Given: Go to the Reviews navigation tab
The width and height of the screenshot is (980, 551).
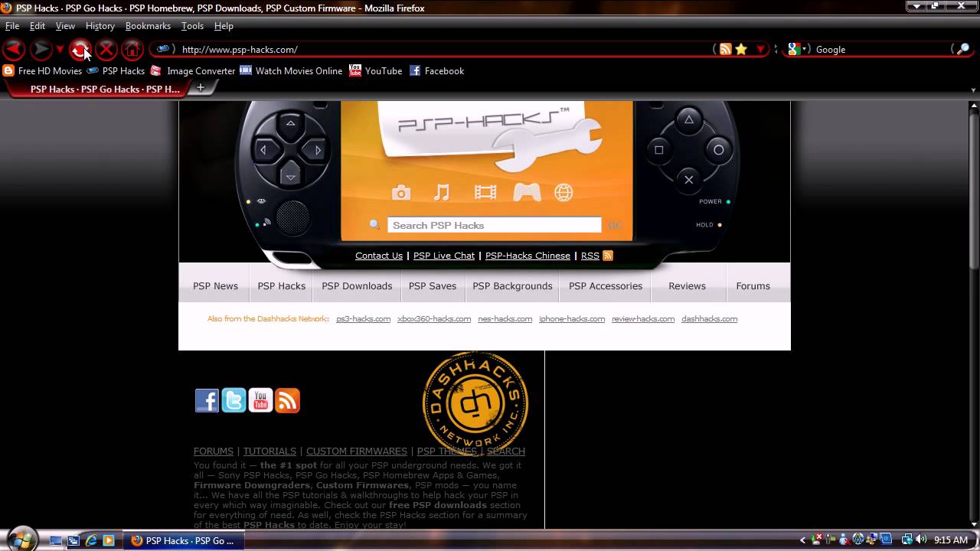Looking at the screenshot, I should pyautogui.click(x=687, y=285).
